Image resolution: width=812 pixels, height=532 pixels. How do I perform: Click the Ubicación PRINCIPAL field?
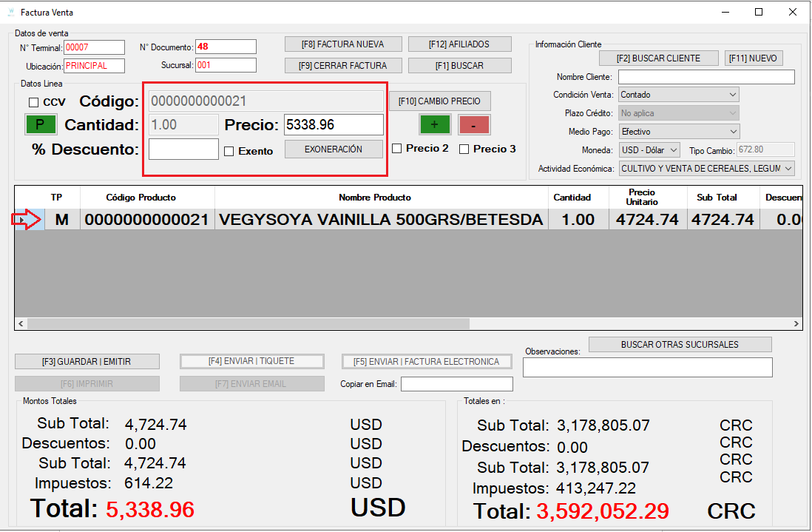pyautogui.click(x=94, y=66)
